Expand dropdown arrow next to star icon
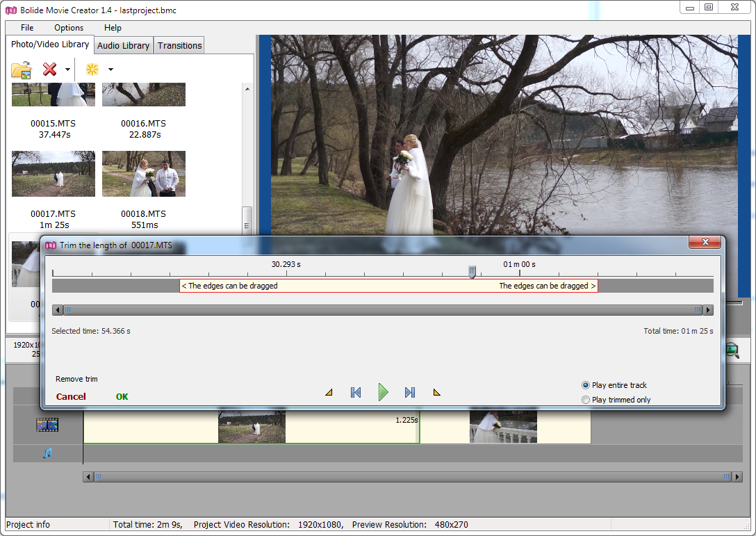 110,70
